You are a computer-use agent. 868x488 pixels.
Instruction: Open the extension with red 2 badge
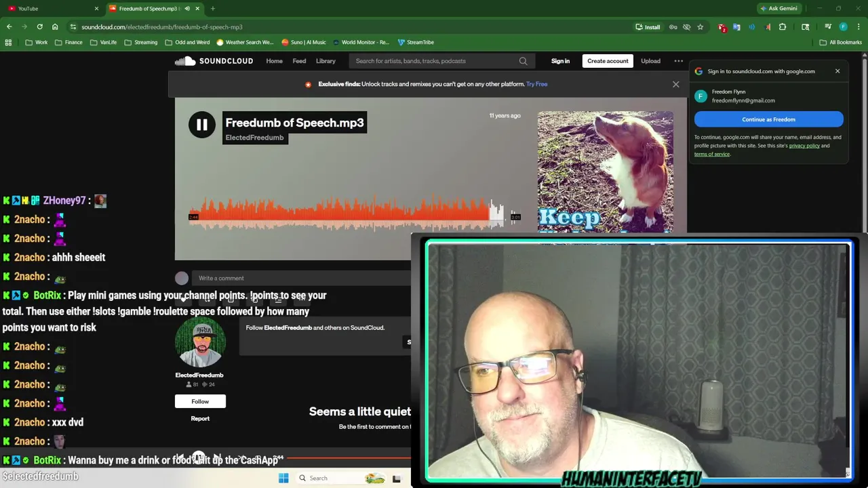click(722, 27)
